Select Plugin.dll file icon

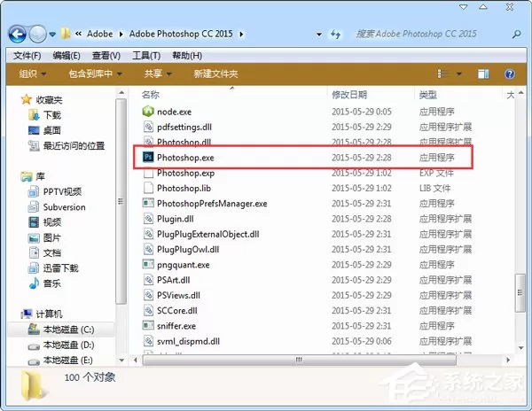click(x=148, y=219)
